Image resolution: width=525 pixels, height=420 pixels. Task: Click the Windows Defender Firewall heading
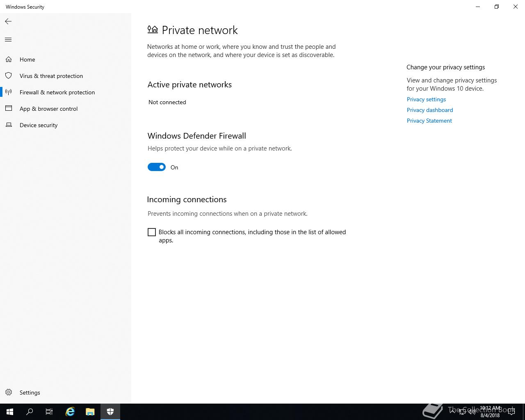(197, 136)
